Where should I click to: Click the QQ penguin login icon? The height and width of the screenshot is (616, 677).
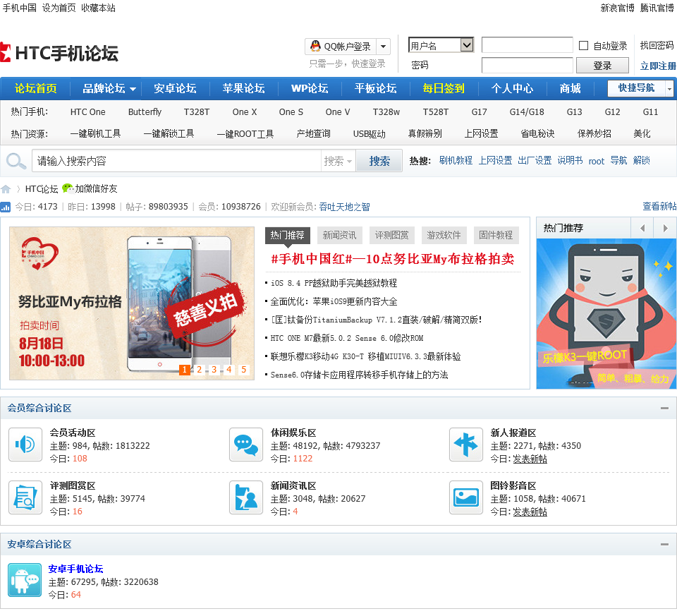tap(316, 47)
